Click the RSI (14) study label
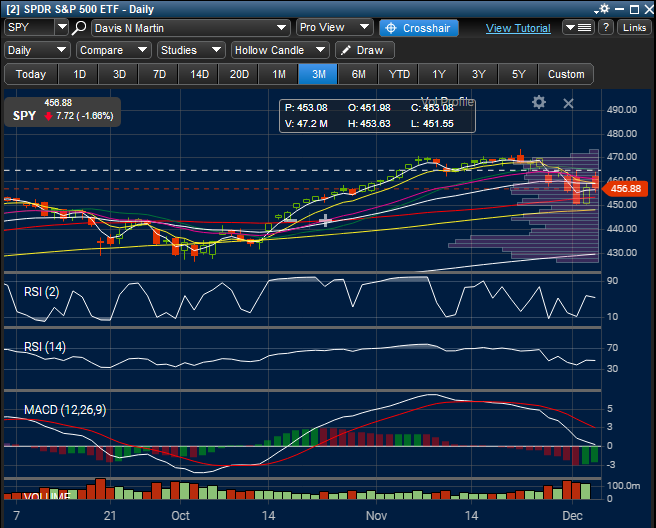The height and width of the screenshot is (528, 656). click(45, 347)
